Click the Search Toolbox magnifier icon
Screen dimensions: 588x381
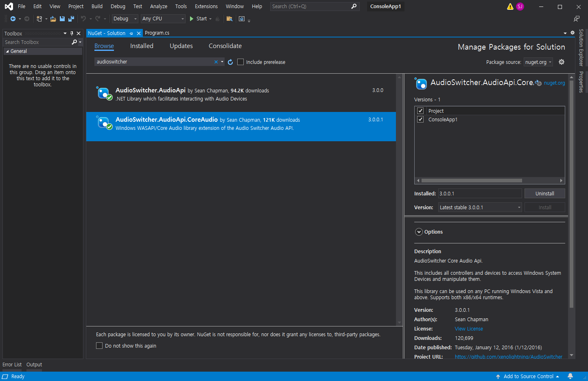pyautogui.click(x=74, y=42)
